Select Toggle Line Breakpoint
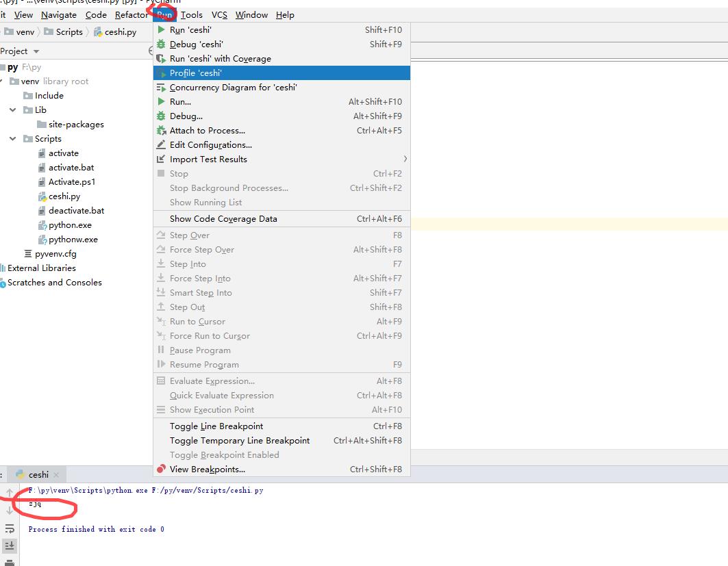Viewport: 728px width, 566px height. [x=282, y=426]
